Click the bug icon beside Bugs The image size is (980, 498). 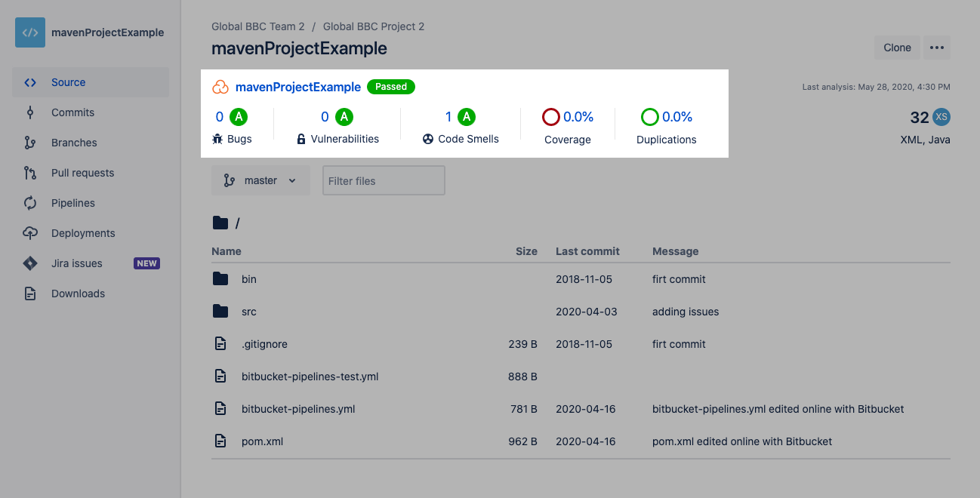tap(217, 139)
